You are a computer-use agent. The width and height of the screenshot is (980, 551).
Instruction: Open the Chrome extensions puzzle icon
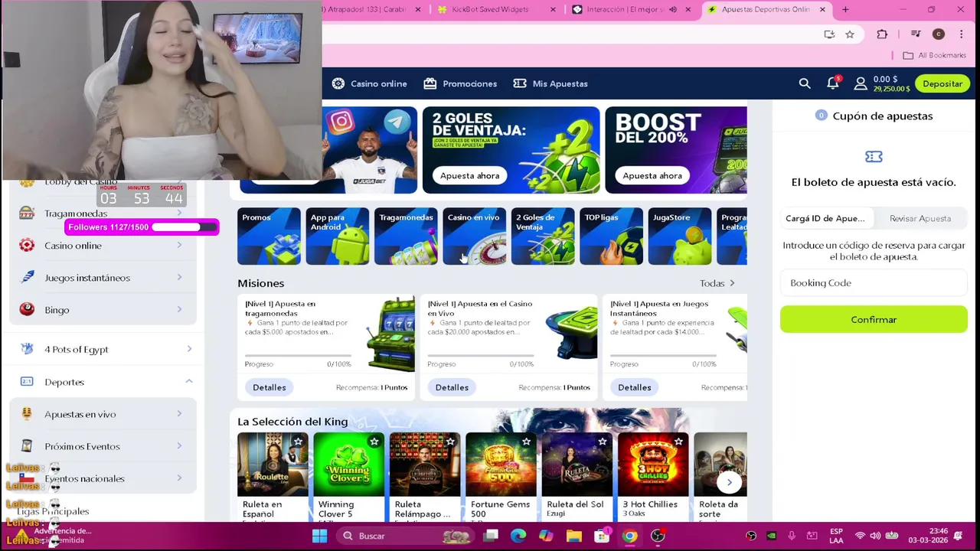(882, 34)
